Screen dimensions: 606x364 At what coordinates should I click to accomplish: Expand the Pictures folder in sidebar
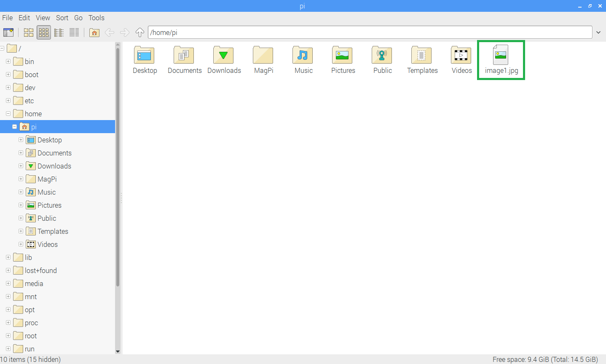[x=21, y=205]
